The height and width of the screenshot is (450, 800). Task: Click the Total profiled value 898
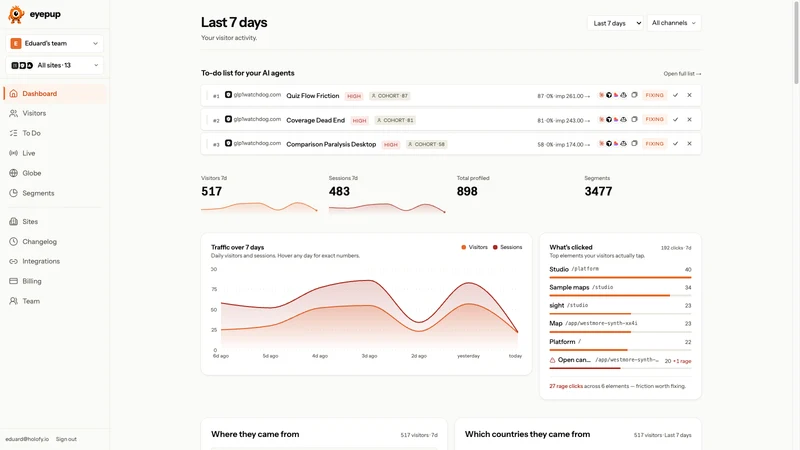tap(467, 191)
